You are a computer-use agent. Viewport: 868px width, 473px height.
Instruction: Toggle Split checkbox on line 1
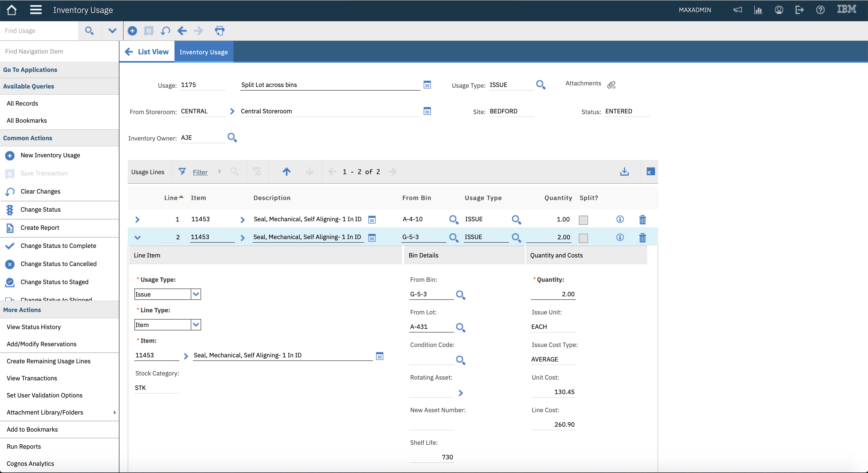(583, 220)
